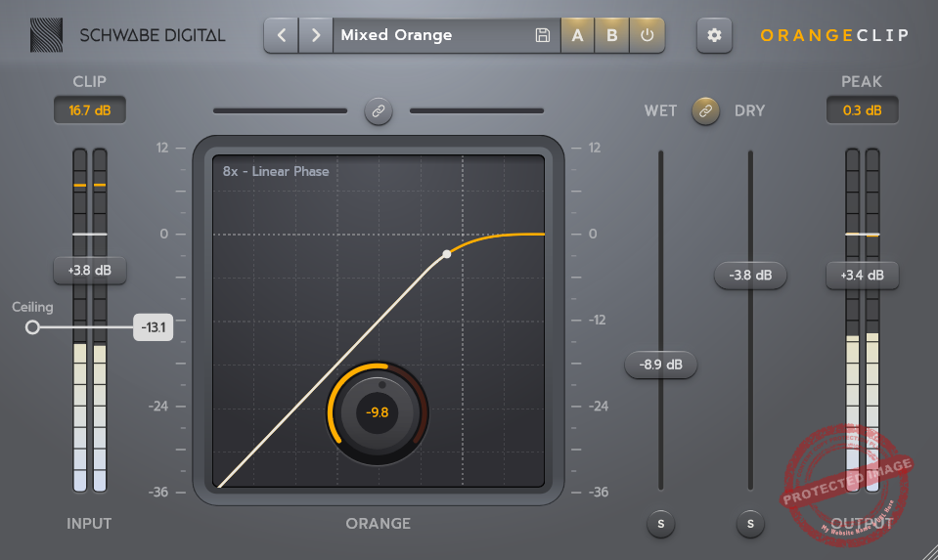Solo the dry signal S button

tap(750, 524)
